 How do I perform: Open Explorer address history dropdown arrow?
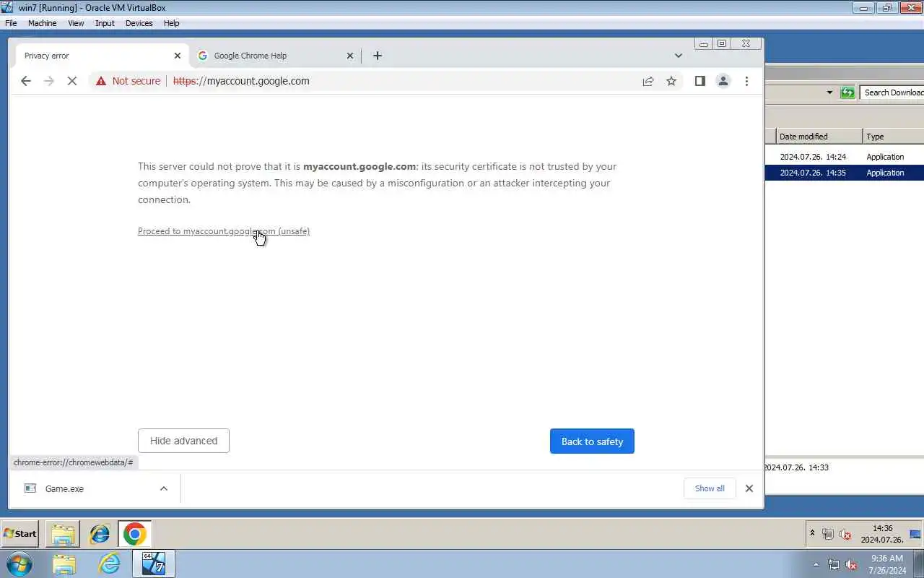[829, 92]
